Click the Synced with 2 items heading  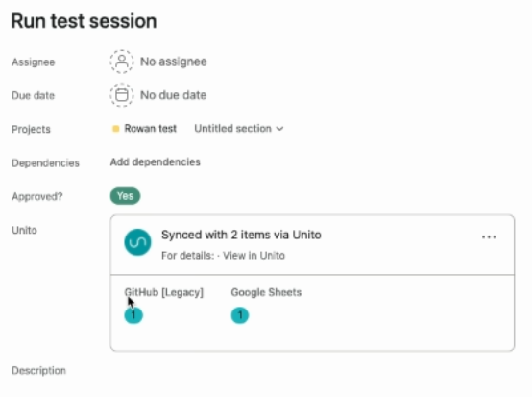click(x=241, y=235)
